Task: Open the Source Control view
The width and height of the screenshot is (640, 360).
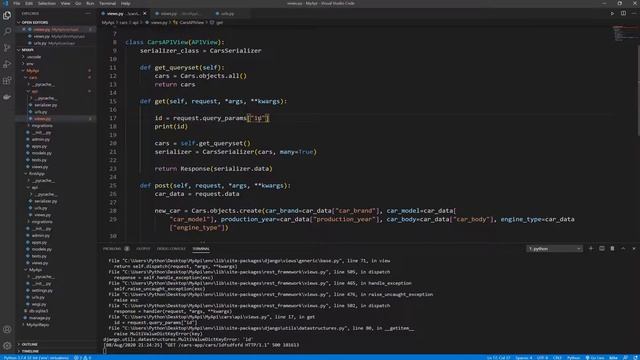Action: point(7,48)
